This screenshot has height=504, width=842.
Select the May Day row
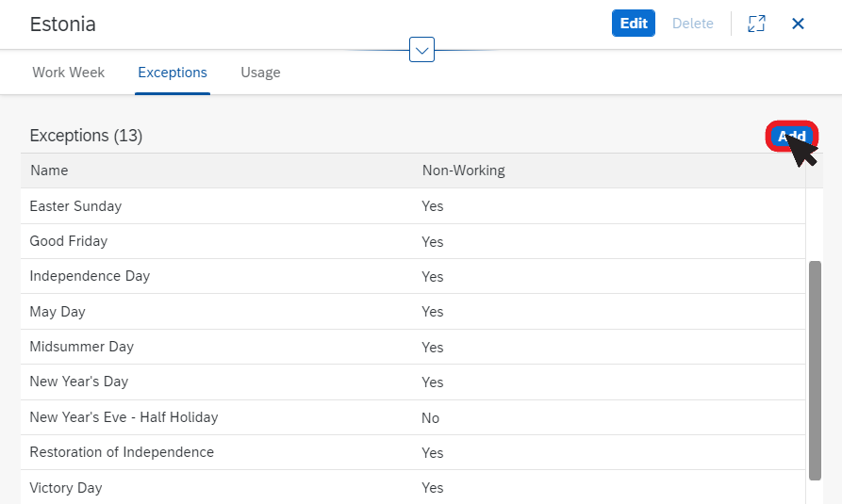pyautogui.click(x=413, y=312)
